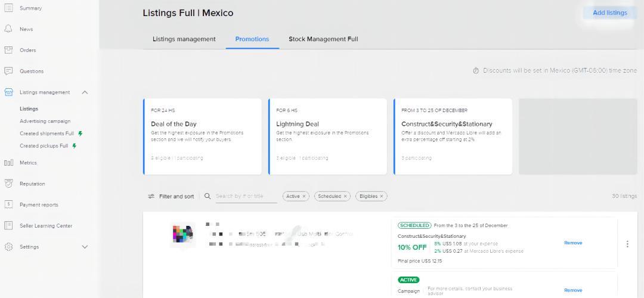Image resolution: width=644 pixels, height=298 pixels.
Task: Click the search by # or title field
Action: coord(246,196)
